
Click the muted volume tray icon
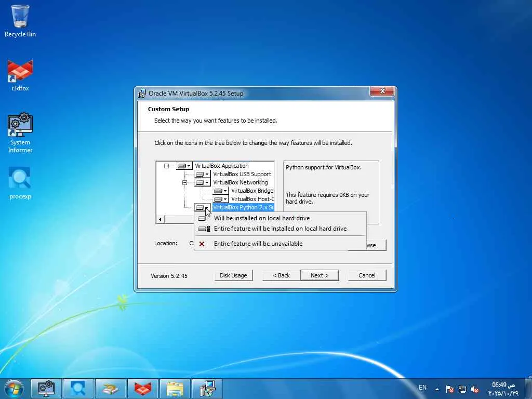point(475,389)
